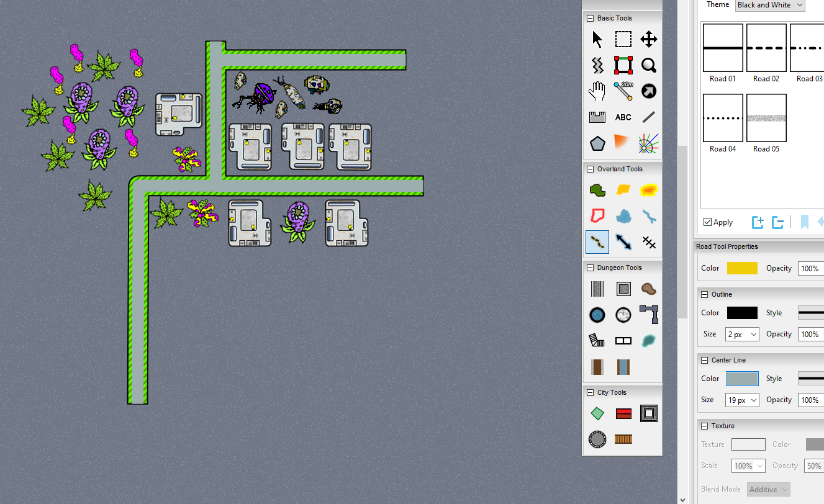The image size is (824, 504).
Task: Click the highlighted road tool icon
Action: pos(597,242)
